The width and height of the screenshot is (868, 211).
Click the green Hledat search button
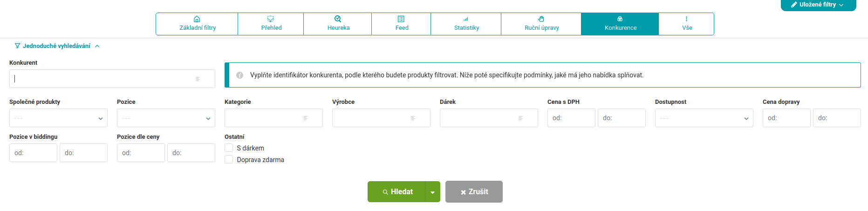(396, 192)
